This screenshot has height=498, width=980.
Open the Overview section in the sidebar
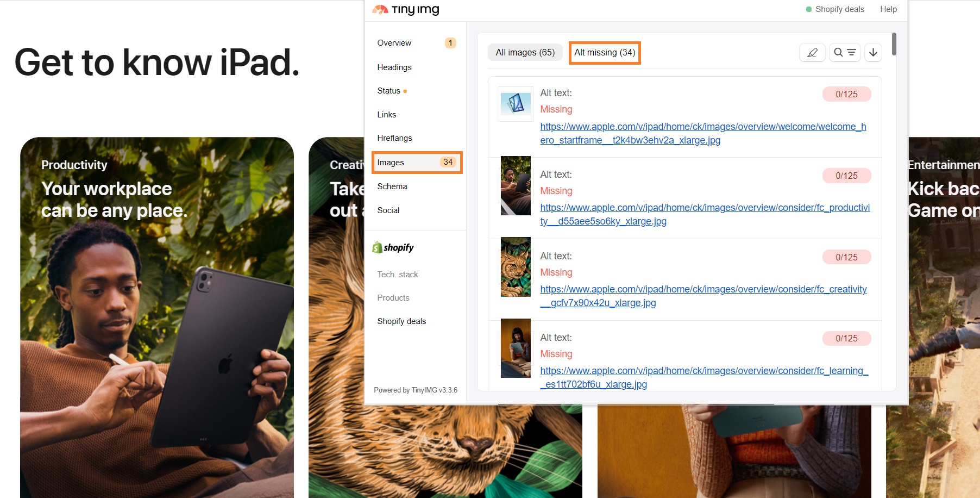[x=394, y=43]
